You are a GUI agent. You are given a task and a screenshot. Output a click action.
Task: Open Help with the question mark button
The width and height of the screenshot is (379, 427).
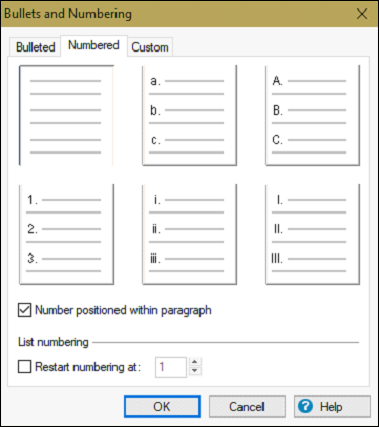(x=332, y=406)
